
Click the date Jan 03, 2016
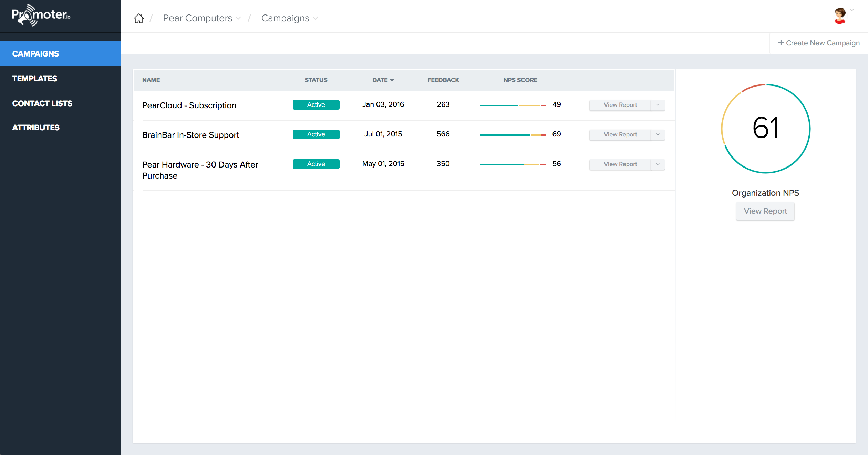pyautogui.click(x=383, y=104)
